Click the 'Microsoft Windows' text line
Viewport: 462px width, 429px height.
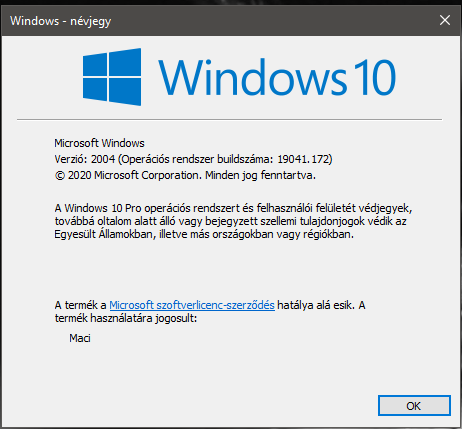99,143
